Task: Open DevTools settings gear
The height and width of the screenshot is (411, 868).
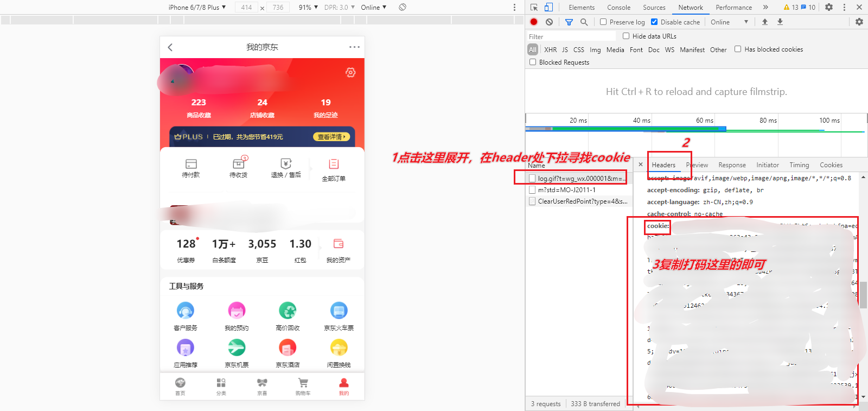Action: tap(828, 7)
